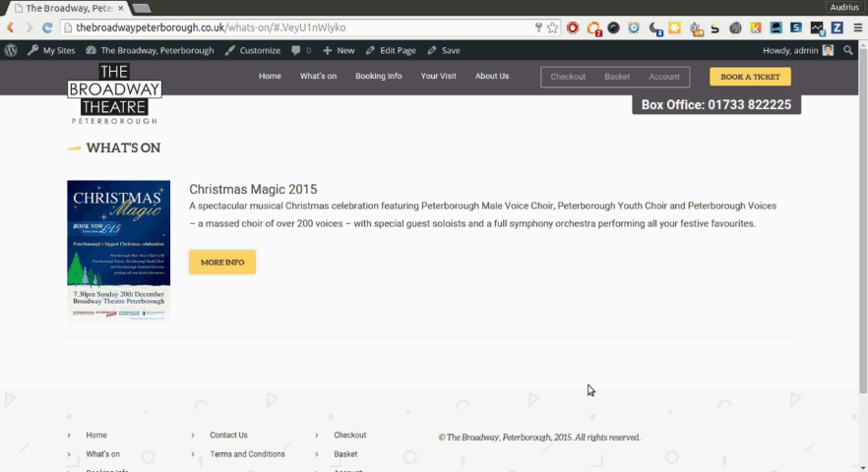Open the yellow asterisk extension
Viewport: 868px width, 472px height.
(x=674, y=28)
